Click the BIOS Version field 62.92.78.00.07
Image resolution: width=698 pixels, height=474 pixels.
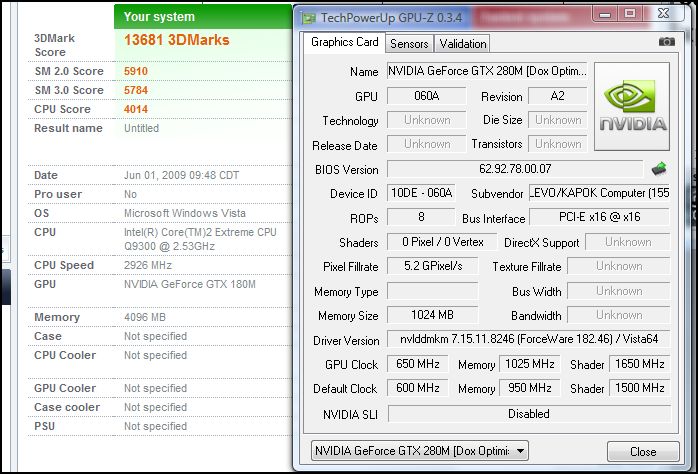(515, 169)
